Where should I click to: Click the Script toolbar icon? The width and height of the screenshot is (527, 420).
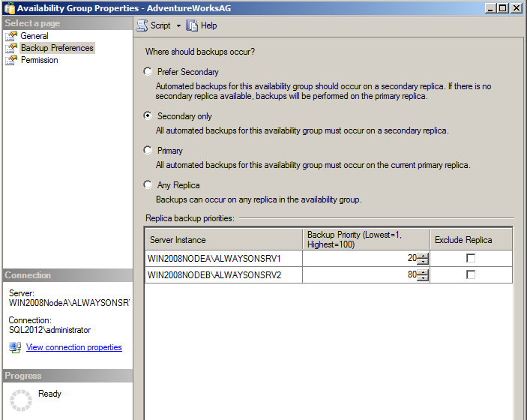[x=142, y=25]
